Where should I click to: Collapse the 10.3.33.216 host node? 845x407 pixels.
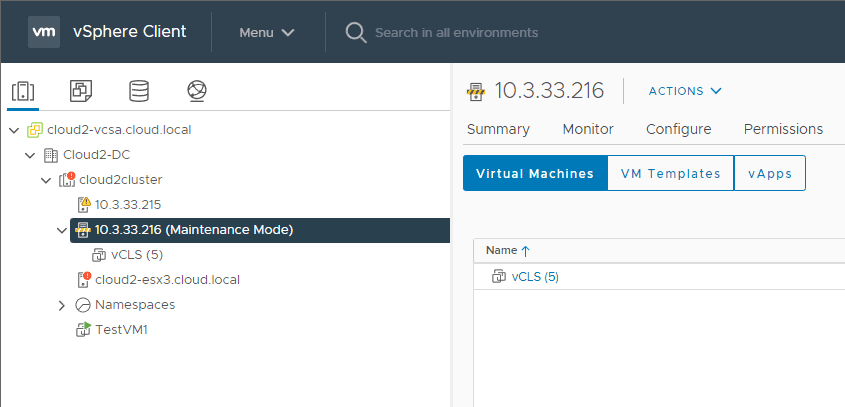click(62, 230)
